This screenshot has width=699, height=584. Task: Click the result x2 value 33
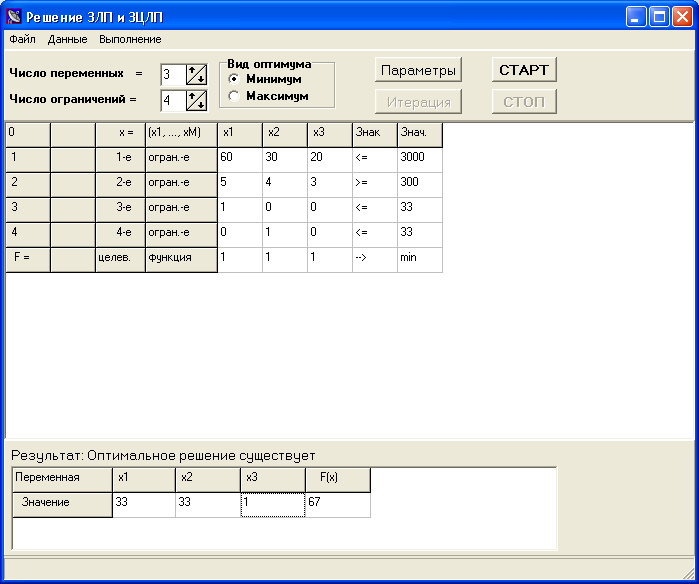[208, 505]
